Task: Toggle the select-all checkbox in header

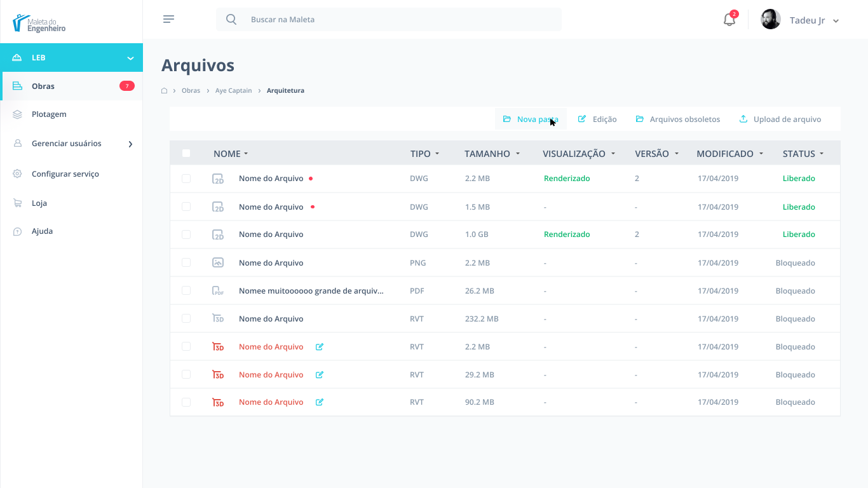Action: [x=186, y=153]
